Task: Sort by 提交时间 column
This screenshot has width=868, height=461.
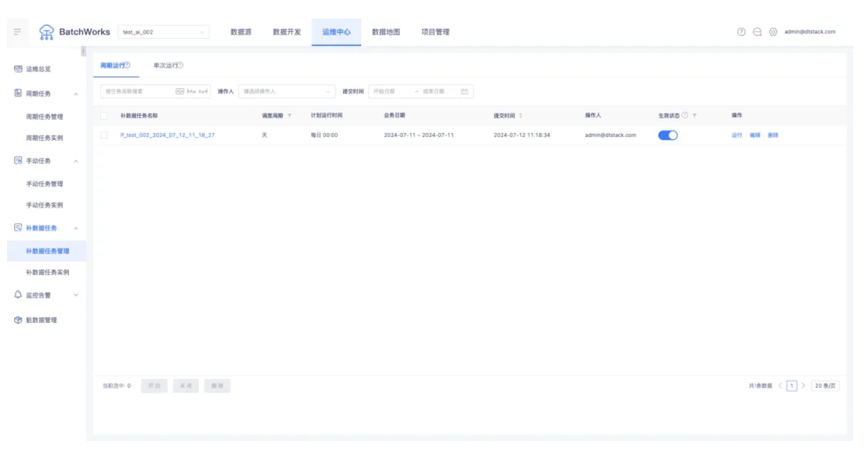Action: [x=520, y=116]
